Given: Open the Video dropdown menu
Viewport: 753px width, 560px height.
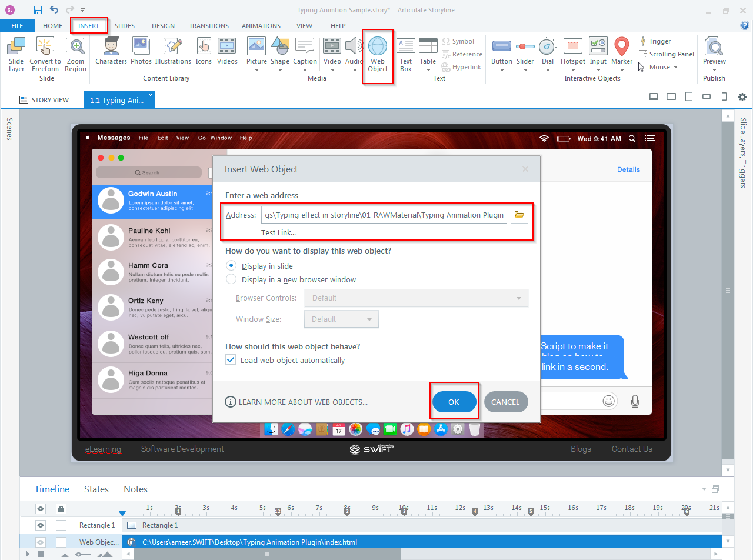Looking at the screenshot, I should (332, 70).
